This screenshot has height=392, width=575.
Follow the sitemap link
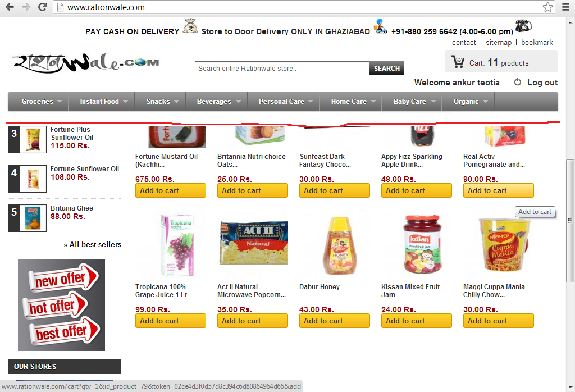click(499, 43)
